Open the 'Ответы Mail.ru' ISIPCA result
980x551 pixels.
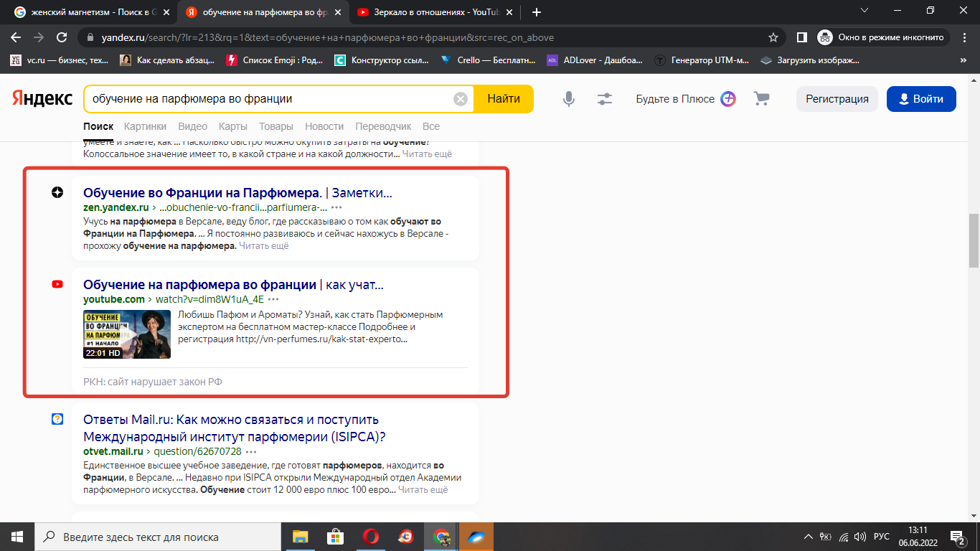235,428
